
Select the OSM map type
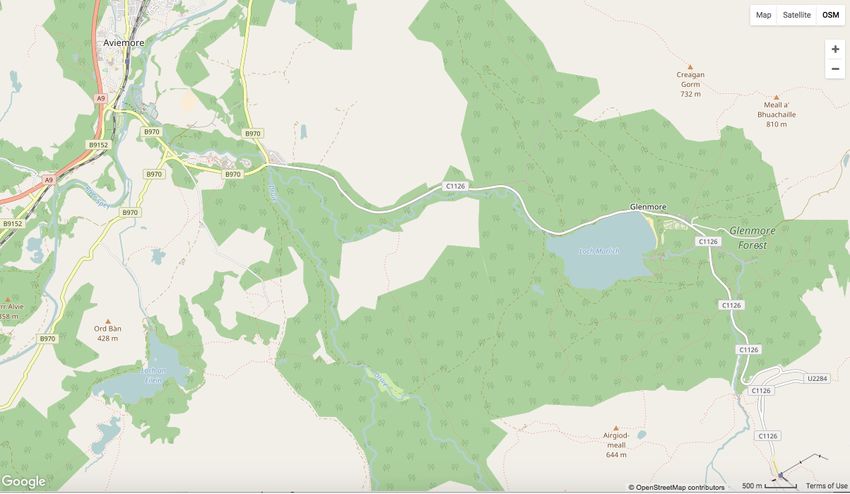click(830, 15)
